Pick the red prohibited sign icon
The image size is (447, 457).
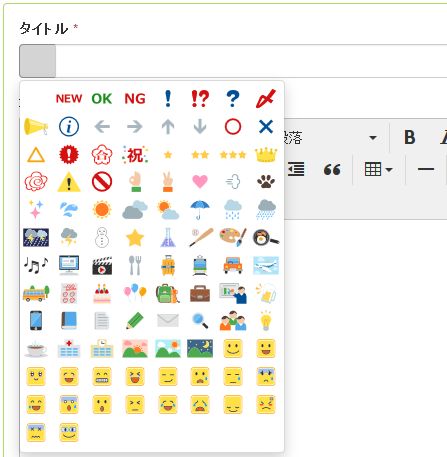click(x=102, y=182)
